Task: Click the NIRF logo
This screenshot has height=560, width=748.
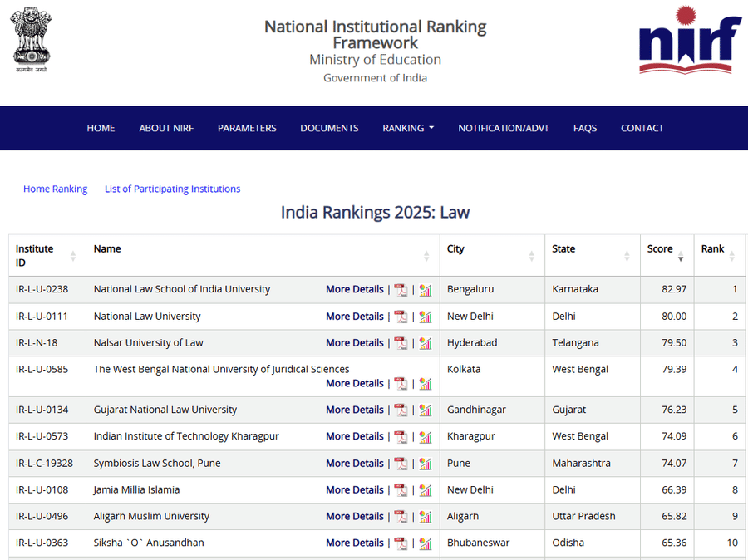Action: [x=689, y=40]
